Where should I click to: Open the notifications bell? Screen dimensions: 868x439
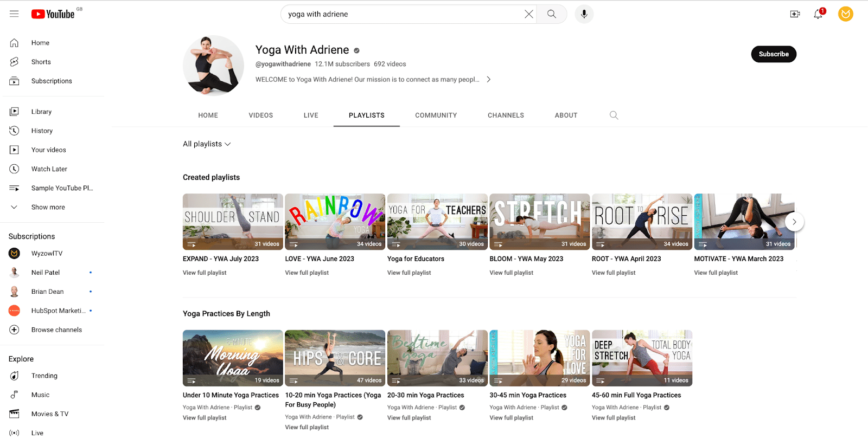pyautogui.click(x=819, y=14)
